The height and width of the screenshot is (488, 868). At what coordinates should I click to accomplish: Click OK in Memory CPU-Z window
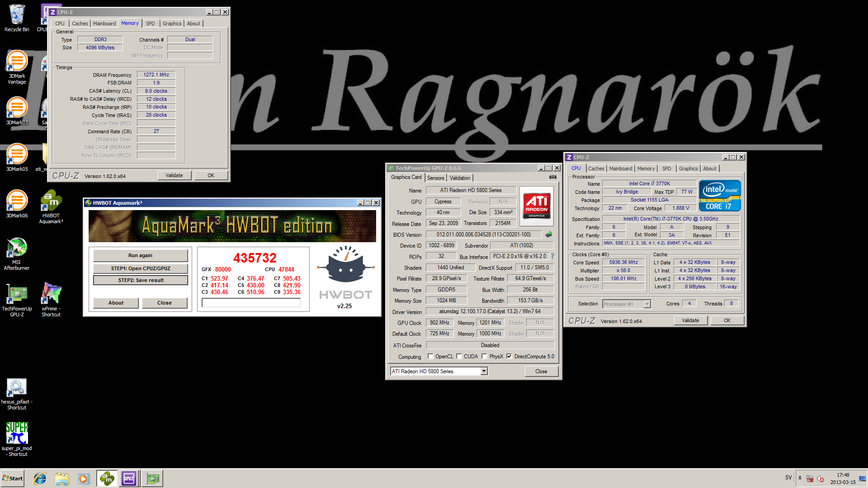211,175
